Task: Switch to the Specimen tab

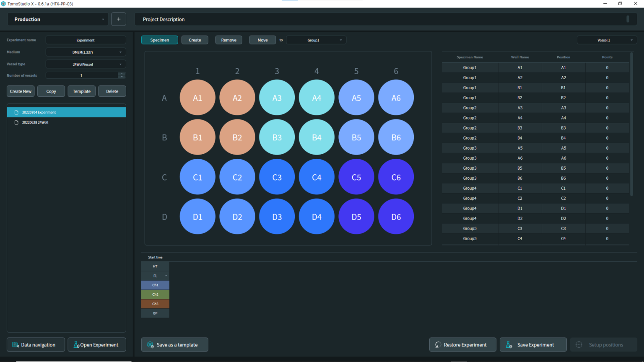Action: 159,40
